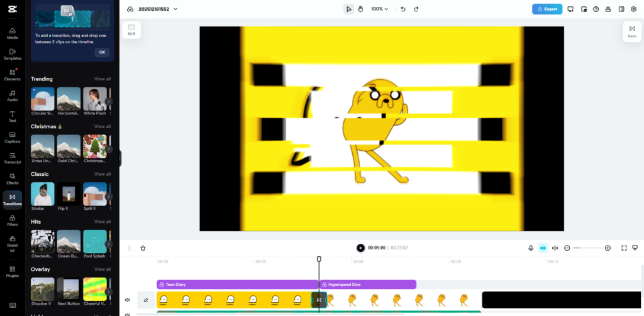Toggle the panel layout icon next to settings

(621, 9)
